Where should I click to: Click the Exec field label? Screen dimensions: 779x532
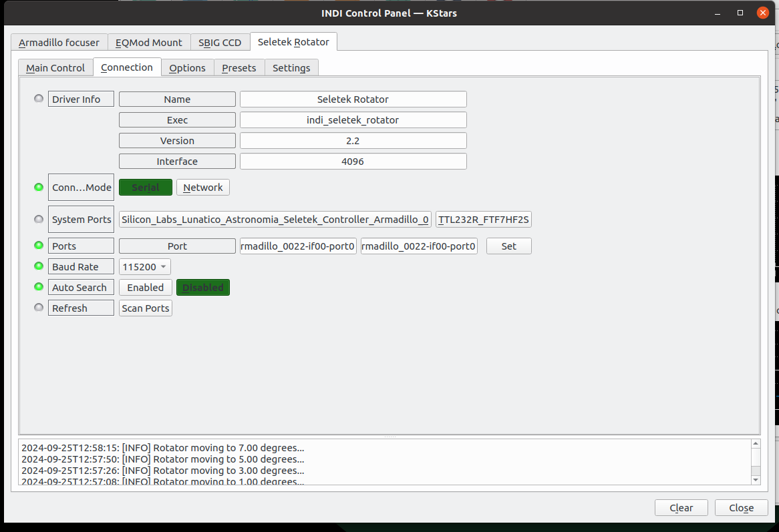point(177,120)
